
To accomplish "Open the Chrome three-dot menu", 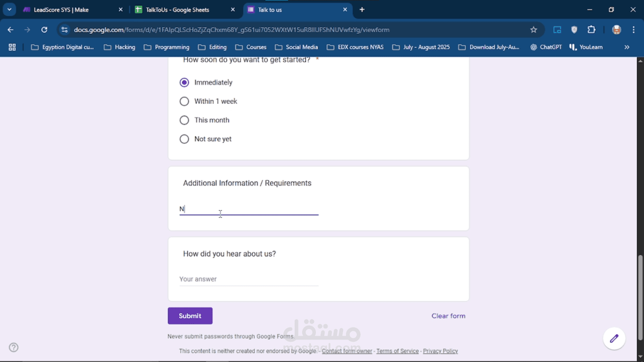I will click(x=634, y=30).
